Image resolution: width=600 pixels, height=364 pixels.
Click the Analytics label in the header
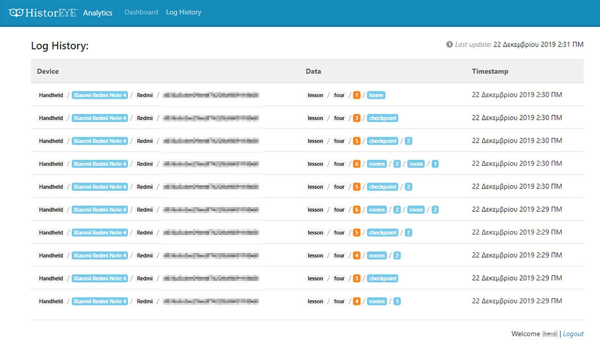click(x=98, y=13)
